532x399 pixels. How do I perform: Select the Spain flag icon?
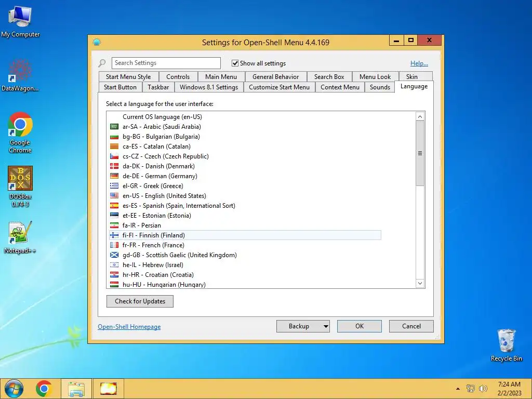114,205
